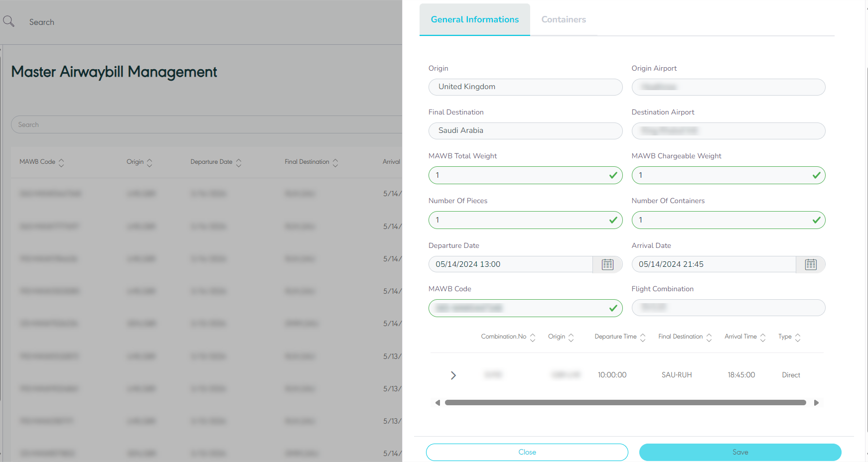Image resolution: width=868 pixels, height=462 pixels.
Task: Sort flight table by Departure Time
Action: click(643, 338)
